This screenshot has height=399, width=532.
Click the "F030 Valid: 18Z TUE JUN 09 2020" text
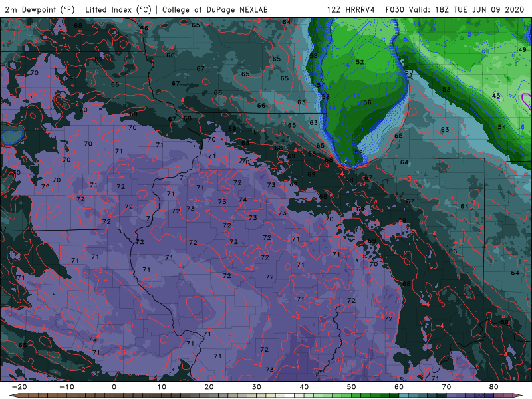click(455, 9)
